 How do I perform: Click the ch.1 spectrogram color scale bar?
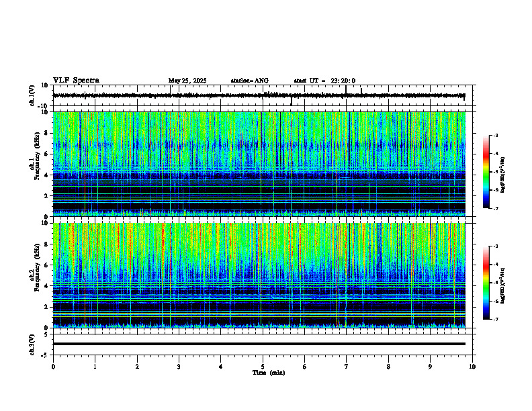coord(486,172)
